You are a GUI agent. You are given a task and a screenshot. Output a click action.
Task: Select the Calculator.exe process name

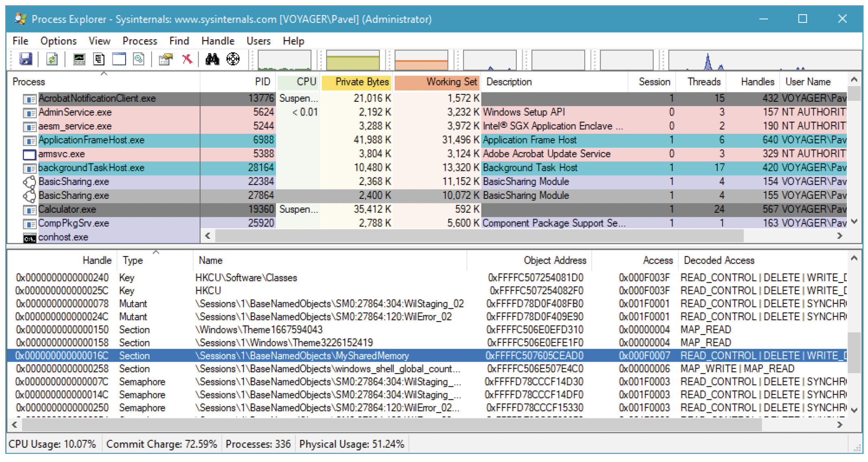pos(67,210)
